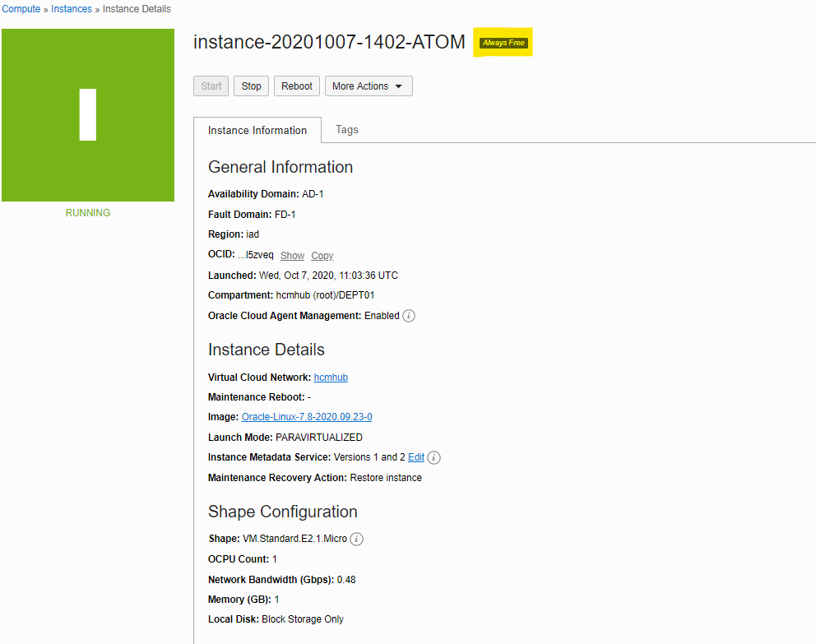Switch to the Tags tab
Image resolution: width=816 pixels, height=644 pixels.
(346, 130)
